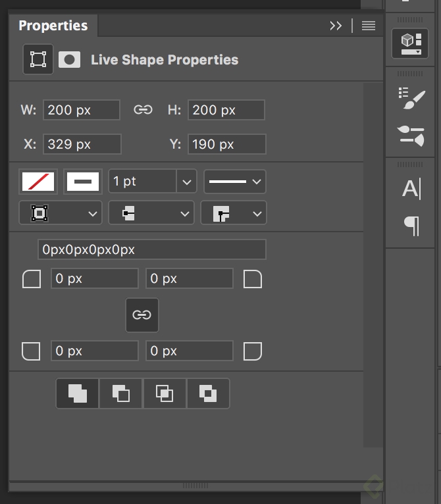The width and height of the screenshot is (441, 504).
Task: Click the combined corner radii text field
Action: coord(152,249)
